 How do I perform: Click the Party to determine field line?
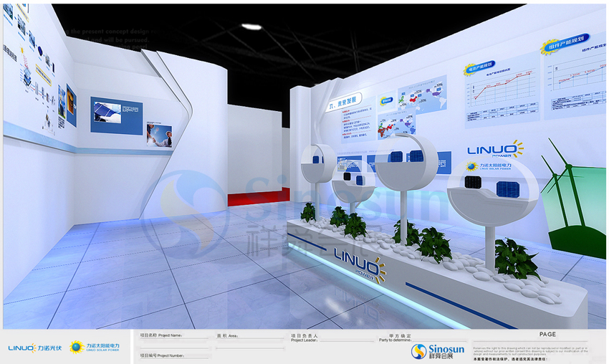[438, 340]
